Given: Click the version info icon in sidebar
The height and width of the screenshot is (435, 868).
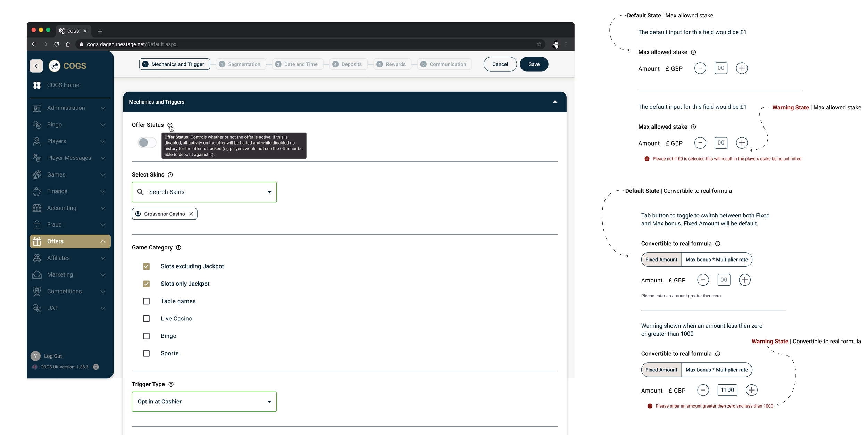Looking at the screenshot, I should [96, 367].
